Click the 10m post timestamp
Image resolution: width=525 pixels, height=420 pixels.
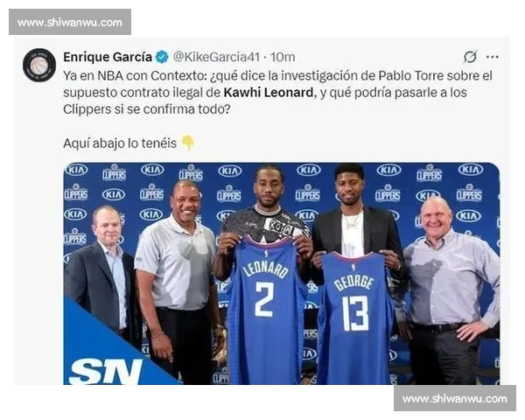click(283, 57)
